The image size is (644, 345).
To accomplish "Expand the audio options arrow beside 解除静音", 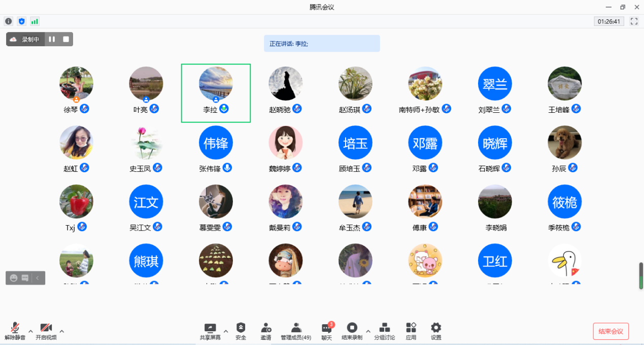I will click(30, 331).
